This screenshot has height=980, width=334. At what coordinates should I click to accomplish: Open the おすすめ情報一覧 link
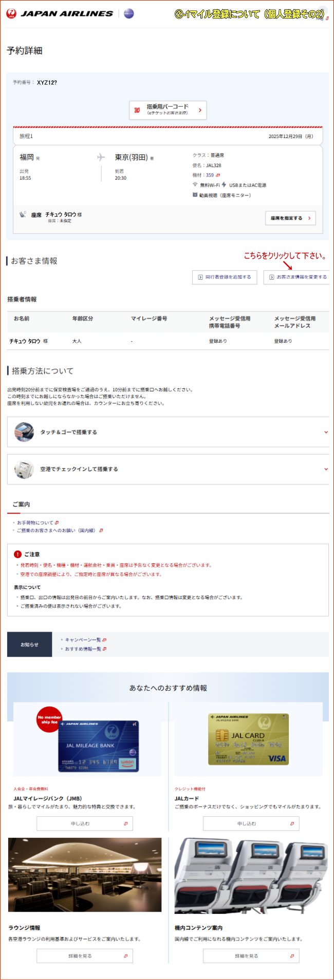pyautogui.click(x=83, y=649)
